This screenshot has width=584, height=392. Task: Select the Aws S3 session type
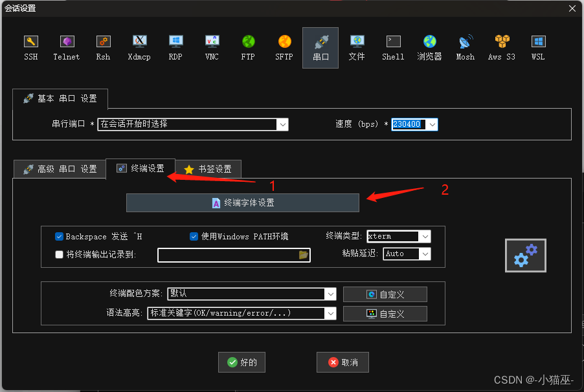(502, 48)
